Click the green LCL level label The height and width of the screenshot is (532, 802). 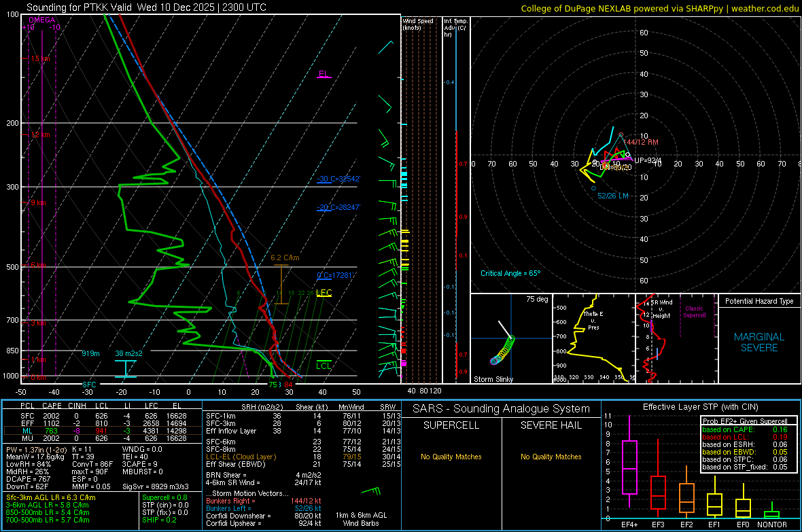324,366
